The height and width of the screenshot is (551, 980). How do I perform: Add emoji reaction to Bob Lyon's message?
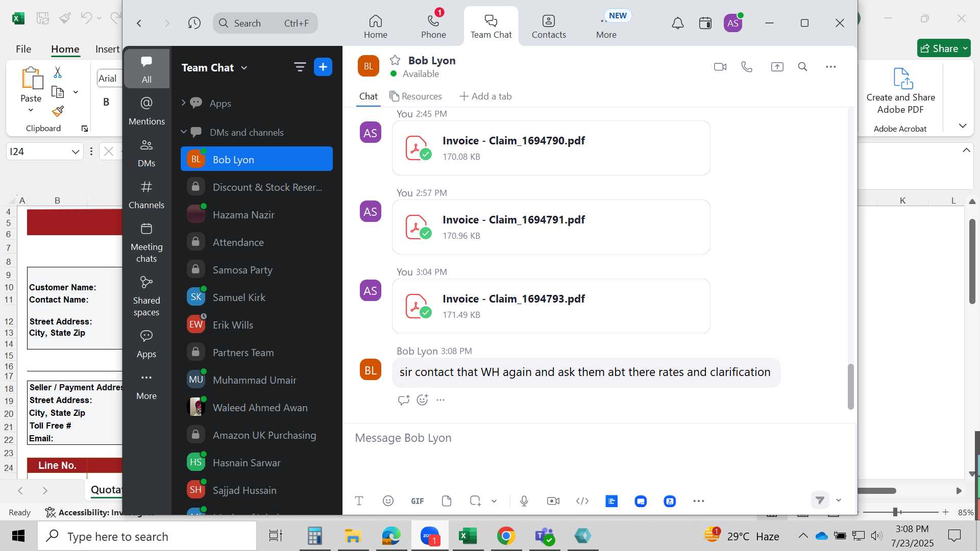click(422, 400)
